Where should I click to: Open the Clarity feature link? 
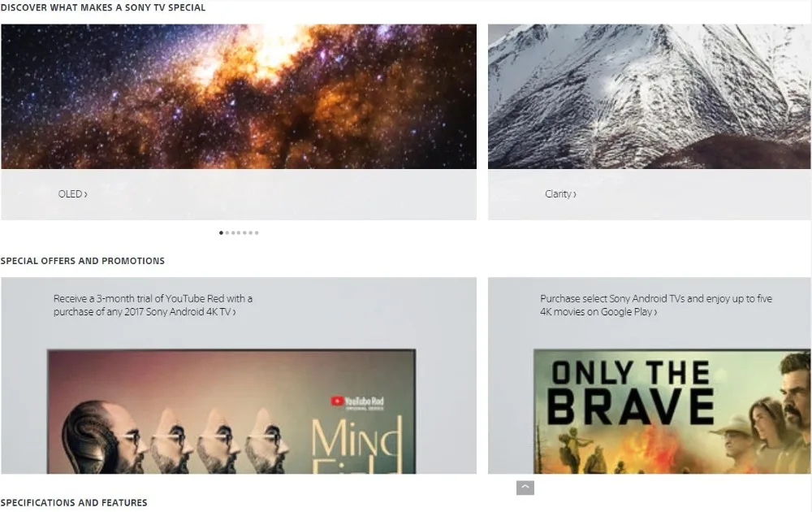pos(560,193)
